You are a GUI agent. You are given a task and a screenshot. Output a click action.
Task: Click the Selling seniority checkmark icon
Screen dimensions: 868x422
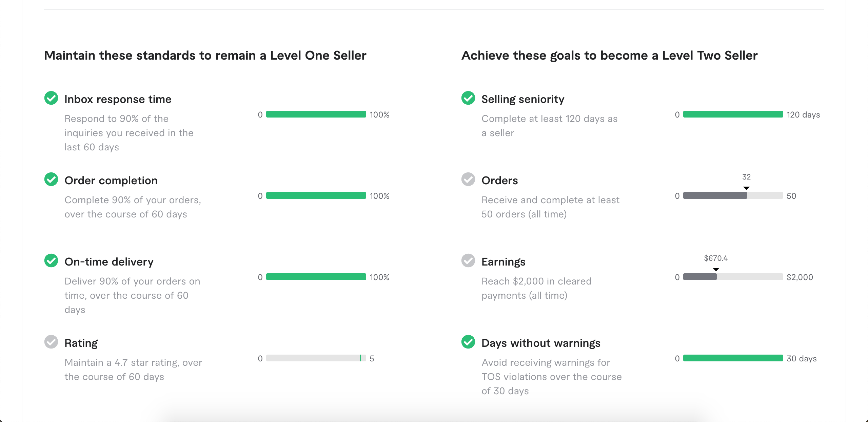(469, 99)
